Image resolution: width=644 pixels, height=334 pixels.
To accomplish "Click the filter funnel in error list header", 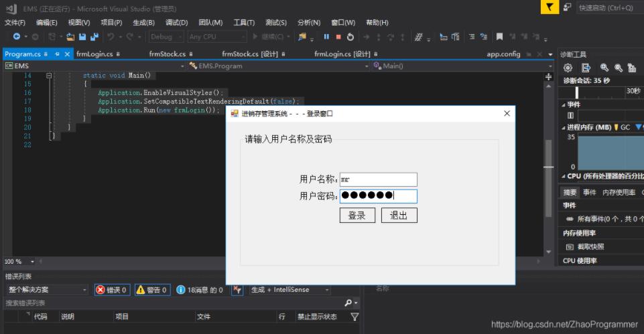I will [x=355, y=317].
